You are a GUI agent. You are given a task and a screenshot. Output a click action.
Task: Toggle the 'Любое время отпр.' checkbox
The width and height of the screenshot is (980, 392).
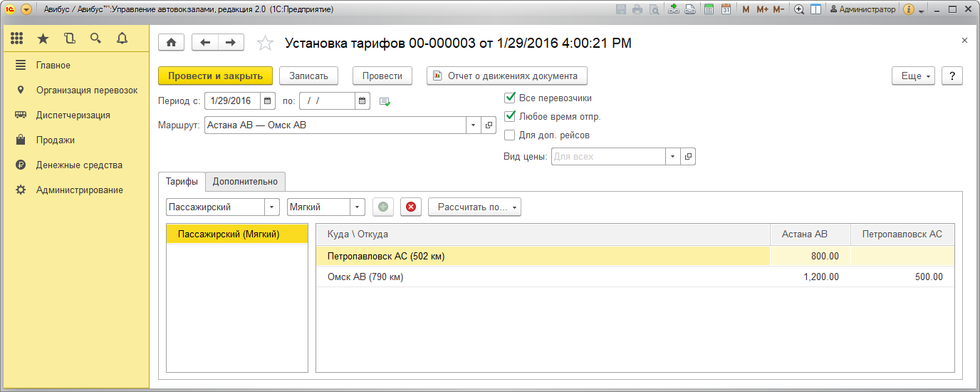coord(509,117)
